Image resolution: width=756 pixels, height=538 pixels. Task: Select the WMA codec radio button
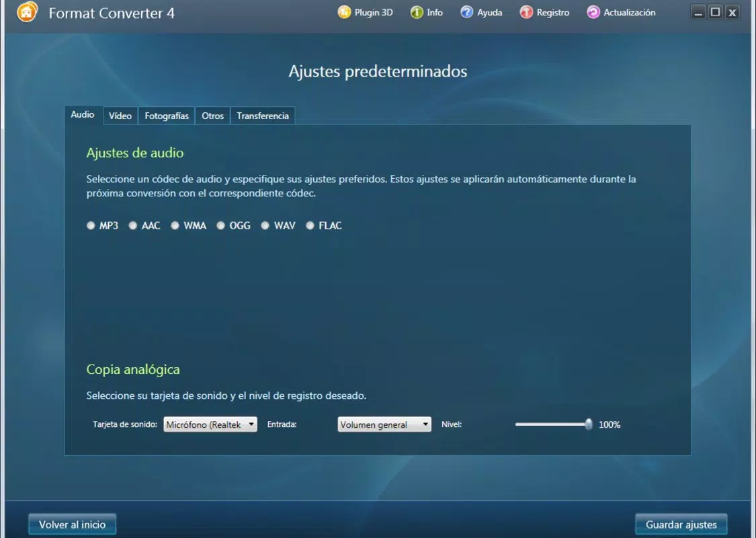175,225
